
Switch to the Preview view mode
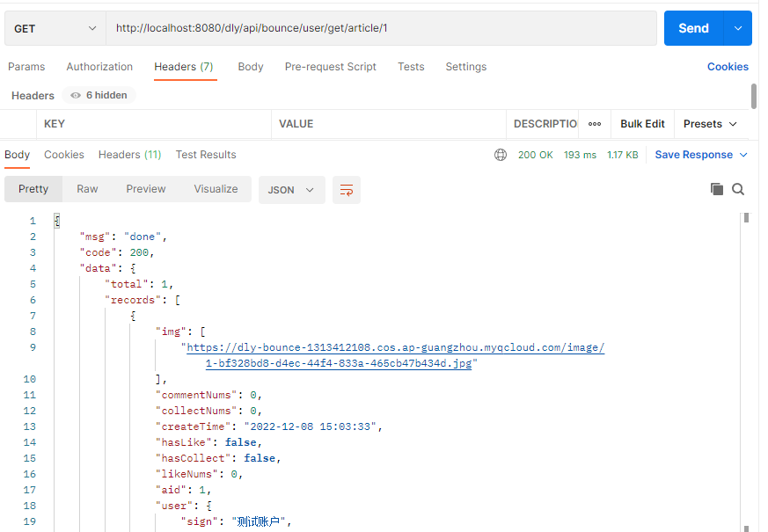[146, 189]
